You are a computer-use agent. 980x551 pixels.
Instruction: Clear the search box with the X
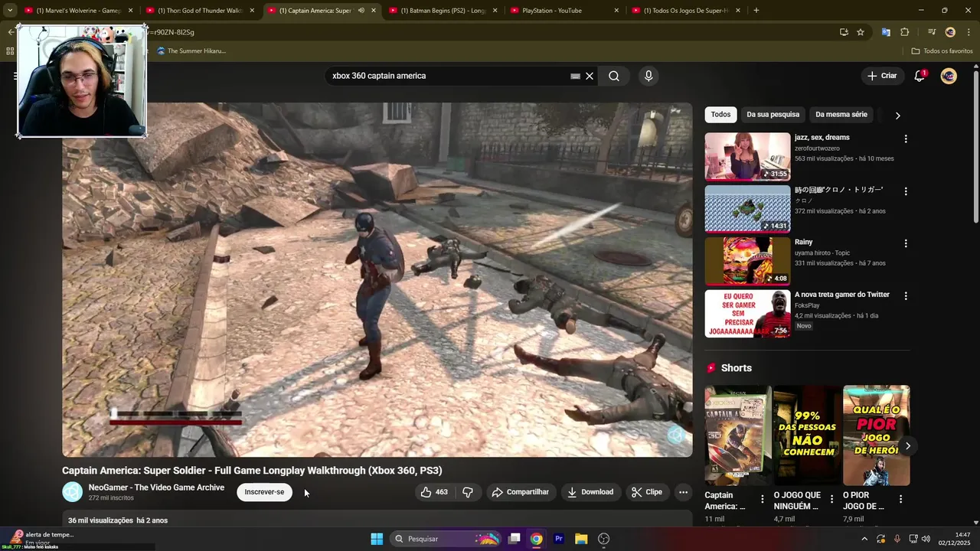(590, 76)
